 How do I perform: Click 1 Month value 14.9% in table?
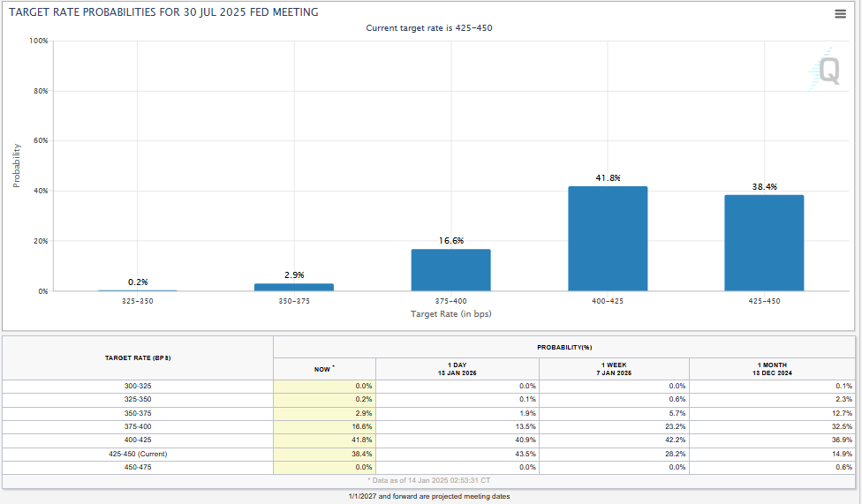coord(843,454)
